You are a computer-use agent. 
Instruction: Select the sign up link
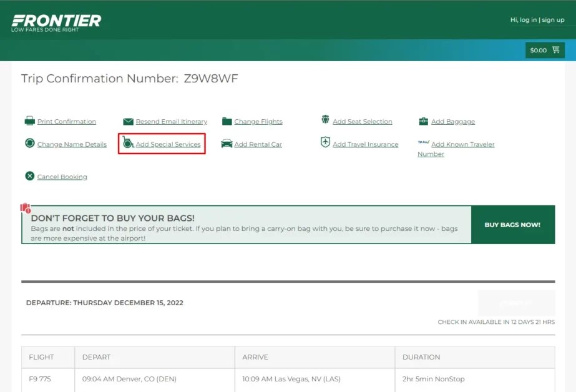click(x=553, y=19)
